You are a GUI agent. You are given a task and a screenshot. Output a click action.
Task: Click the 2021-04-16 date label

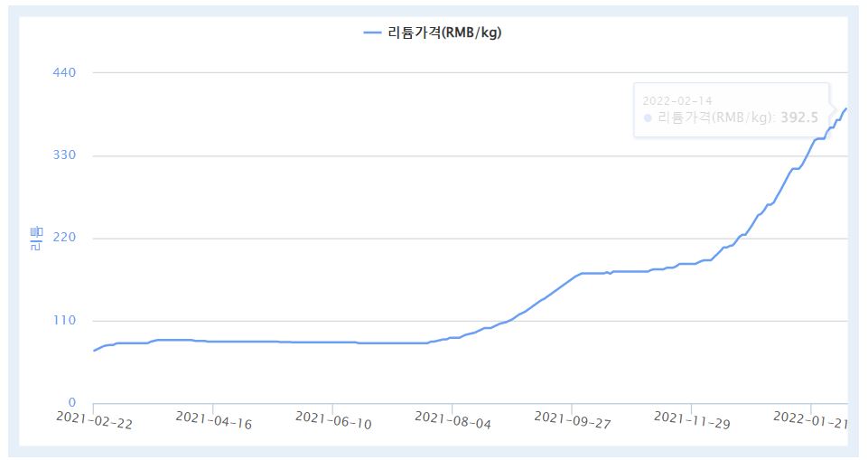pos(212,421)
